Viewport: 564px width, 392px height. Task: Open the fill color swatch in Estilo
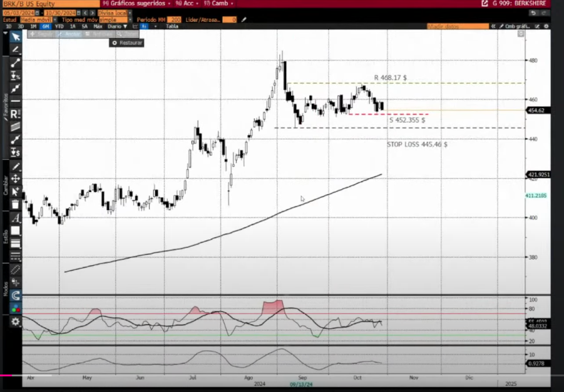pos(16,231)
